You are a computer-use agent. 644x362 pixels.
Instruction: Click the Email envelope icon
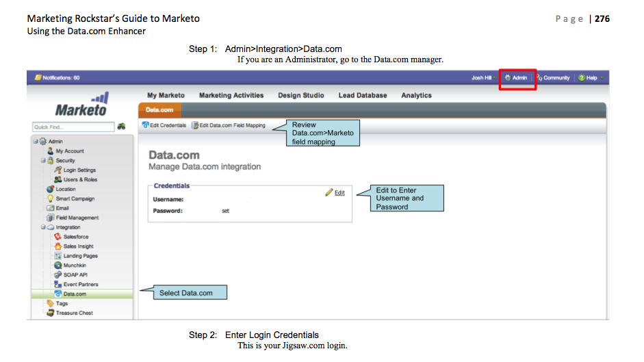click(x=50, y=208)
